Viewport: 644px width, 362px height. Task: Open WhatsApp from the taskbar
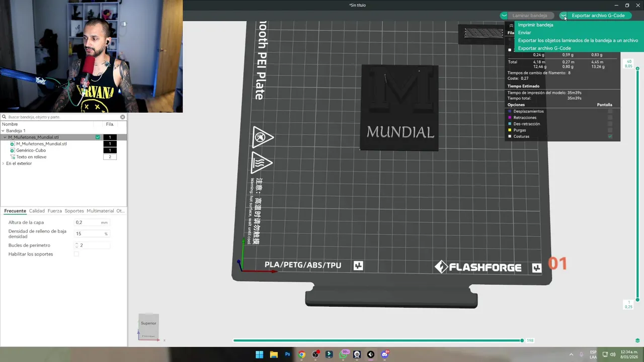344,354
